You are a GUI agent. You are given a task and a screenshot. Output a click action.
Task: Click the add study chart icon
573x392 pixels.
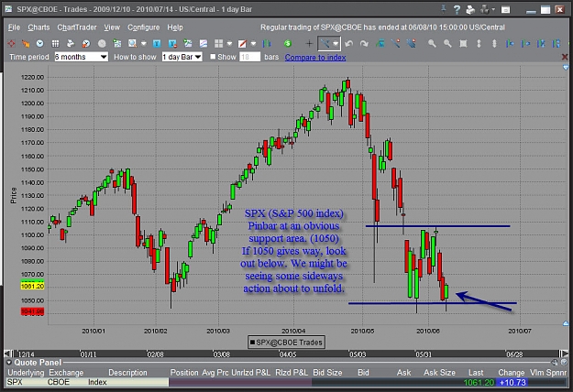(188, 44)
